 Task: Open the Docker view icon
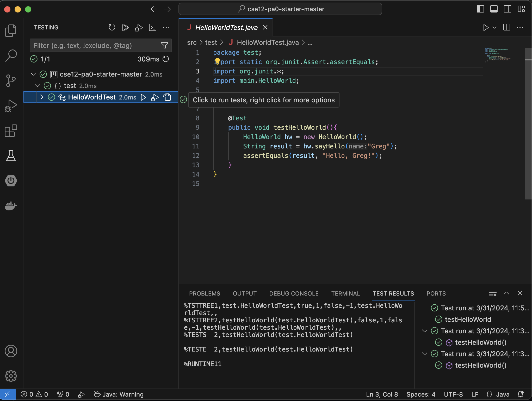coord(11,206)
